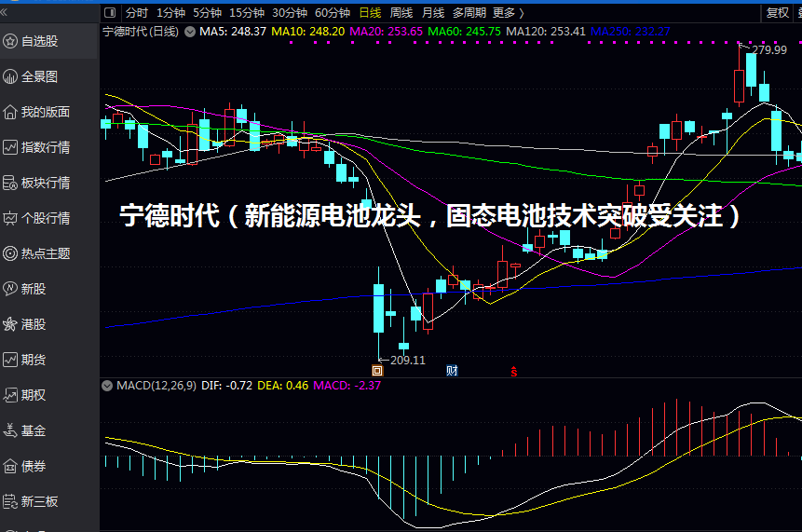The height and width of the screenshot is (532, 802).
Task: Switch to the 60分钟 period tab
Action: tap(333, 13)
